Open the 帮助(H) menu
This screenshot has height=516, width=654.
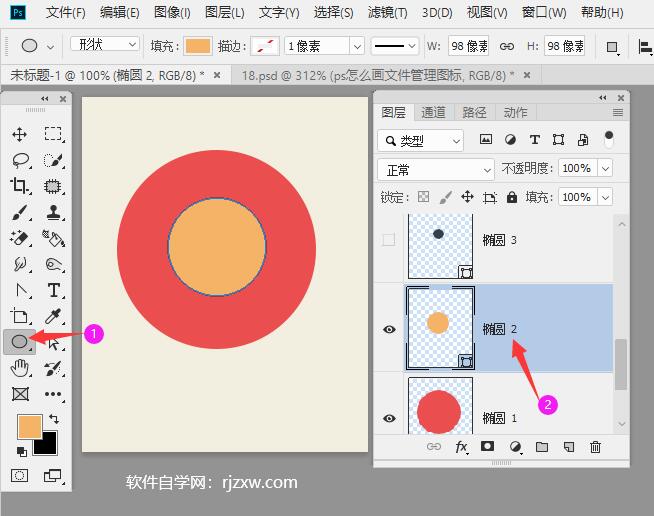[x=602, y=13]
